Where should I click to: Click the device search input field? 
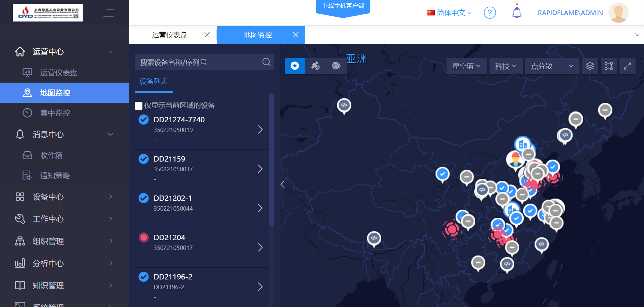pyautogui.click(x=198, y=62)
